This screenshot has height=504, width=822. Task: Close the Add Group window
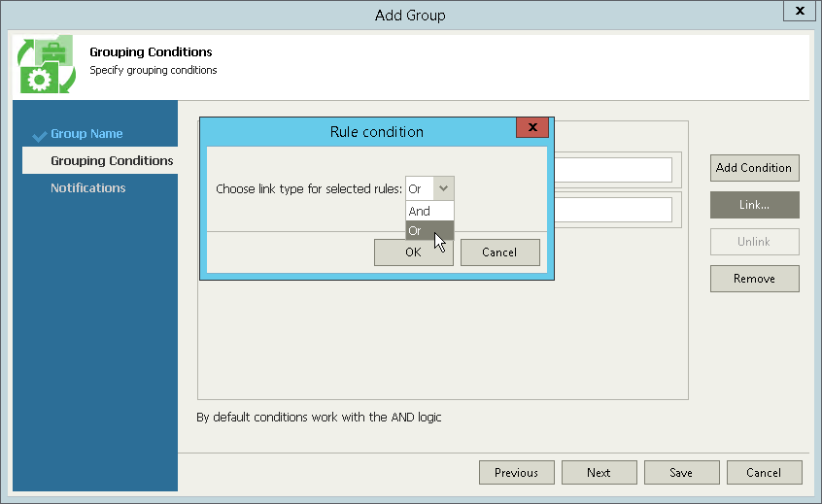click(x=798, y=12)
